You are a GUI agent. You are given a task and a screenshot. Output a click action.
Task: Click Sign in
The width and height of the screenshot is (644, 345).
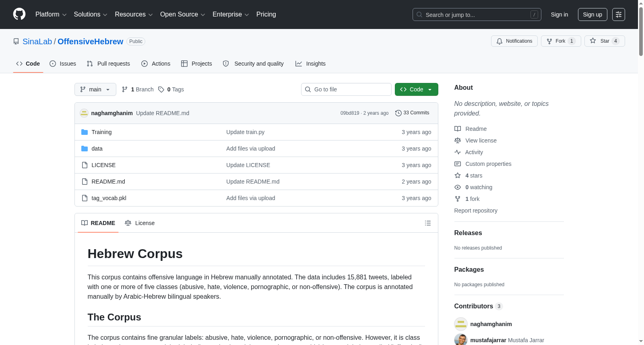pos(559,14)
